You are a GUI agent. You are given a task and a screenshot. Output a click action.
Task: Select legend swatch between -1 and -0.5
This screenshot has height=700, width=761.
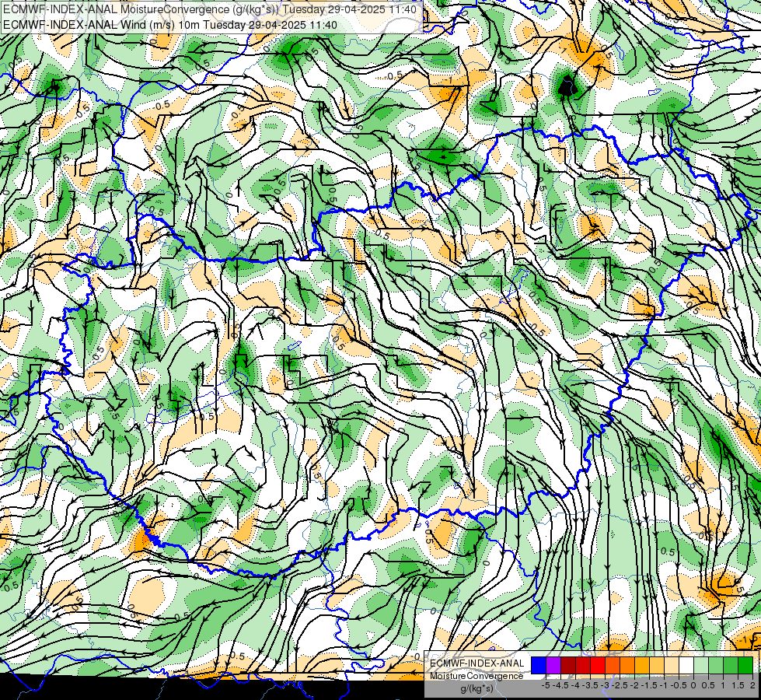point(672,665)
